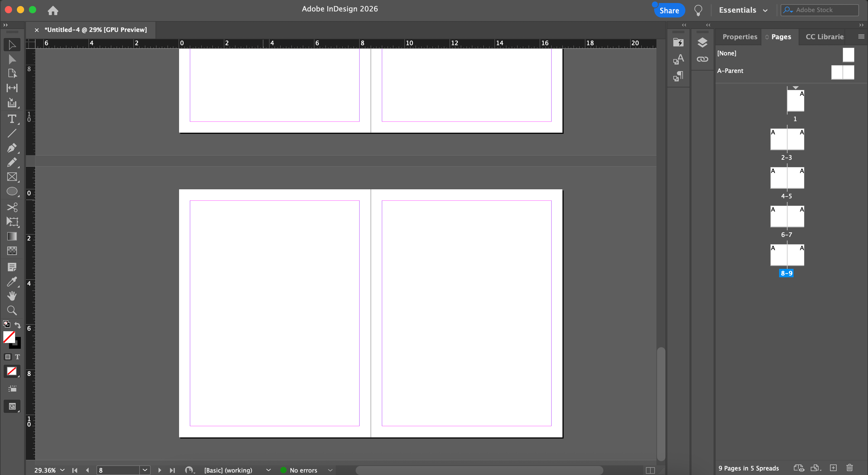868x475 pixels.
Task: Go to next page arrow
Action: click(160, 470)
